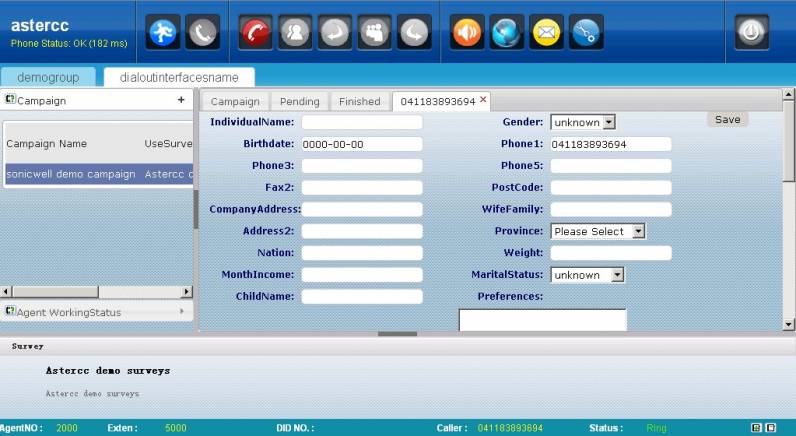Expand the Agent WorkingStatus panel
Viewport: 796px width, 436px height.
(181, 312)
